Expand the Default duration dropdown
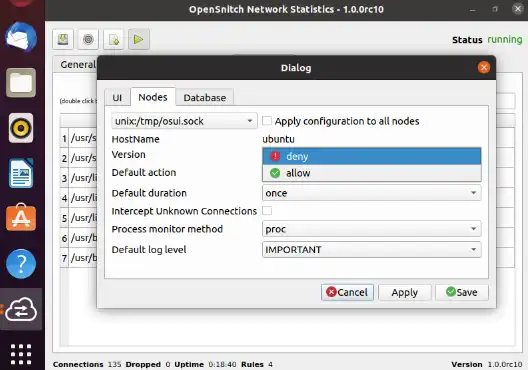The height and width of the screenshot is (370, 528). (371, 193)
